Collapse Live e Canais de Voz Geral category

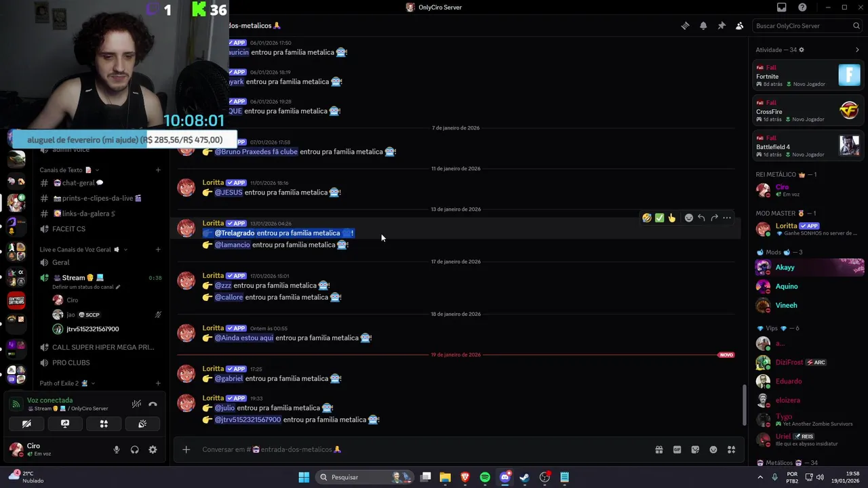coord(83,249)
